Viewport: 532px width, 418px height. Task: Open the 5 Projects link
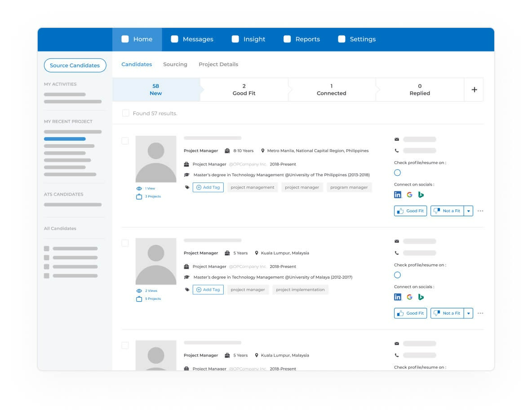pyautogui.click(x=153, y=299)
